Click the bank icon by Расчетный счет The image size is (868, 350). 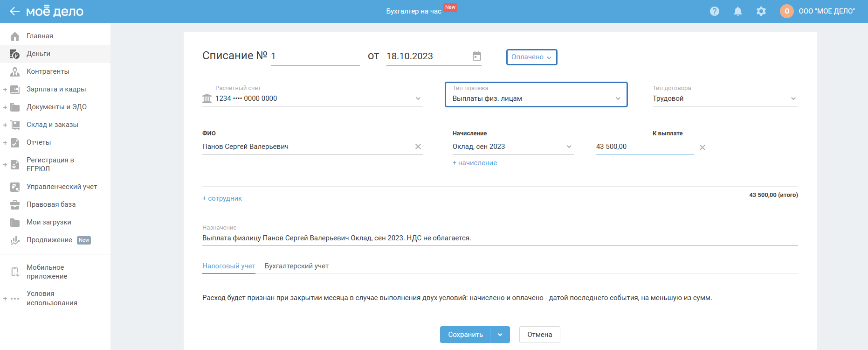207,98
